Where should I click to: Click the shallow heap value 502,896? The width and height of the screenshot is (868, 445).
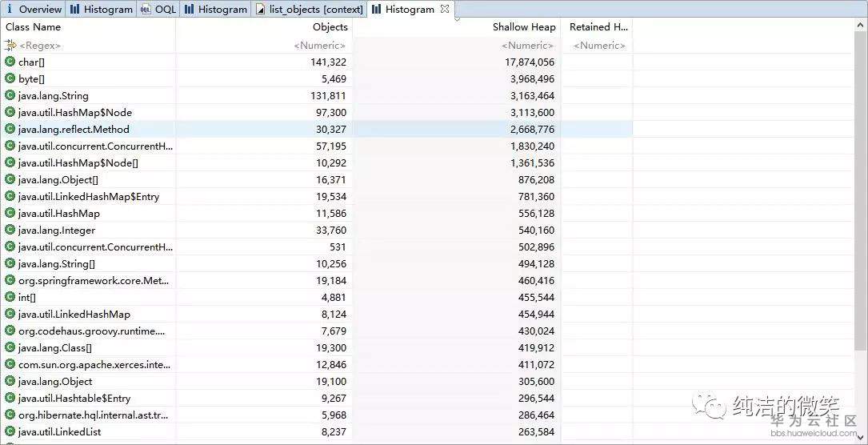536,247
